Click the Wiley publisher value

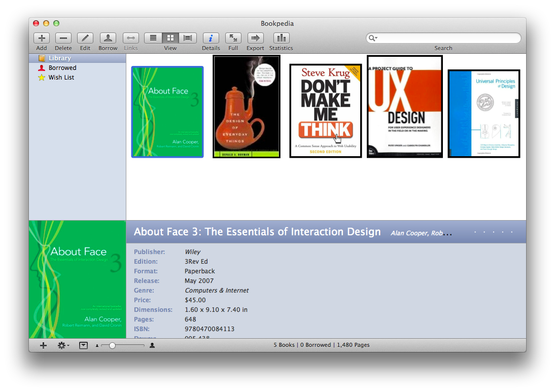[x=192, y=252]
